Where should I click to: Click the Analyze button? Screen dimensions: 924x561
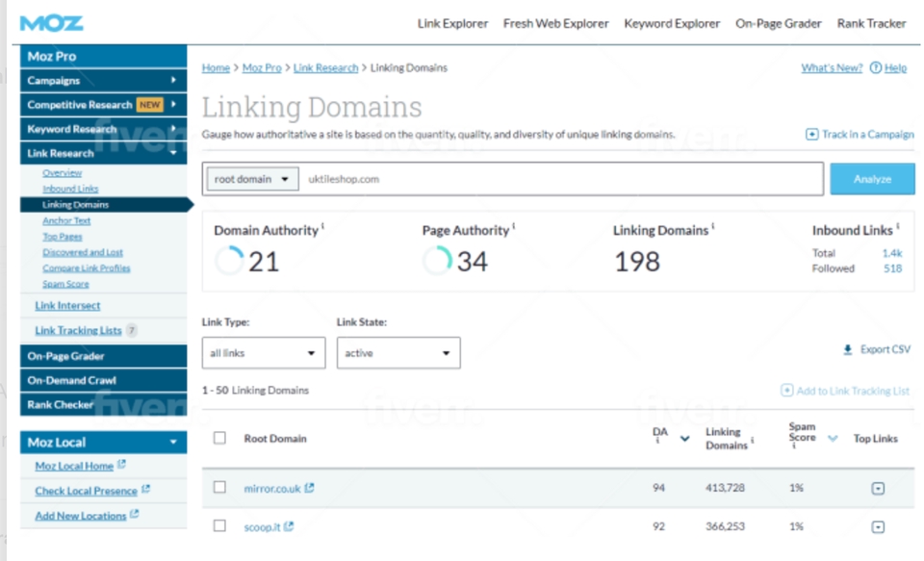click(872, 179)
